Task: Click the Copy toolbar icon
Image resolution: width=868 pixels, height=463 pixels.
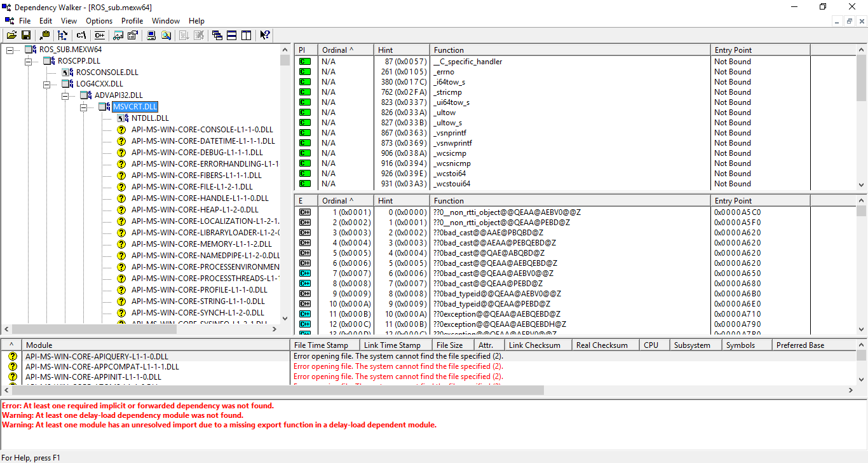Action: [44, 35]
